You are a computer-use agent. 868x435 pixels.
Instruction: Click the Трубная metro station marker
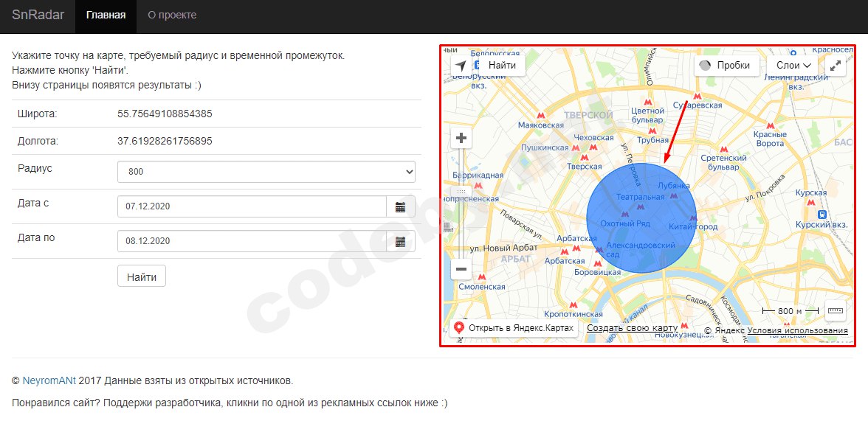click(652, 131)
